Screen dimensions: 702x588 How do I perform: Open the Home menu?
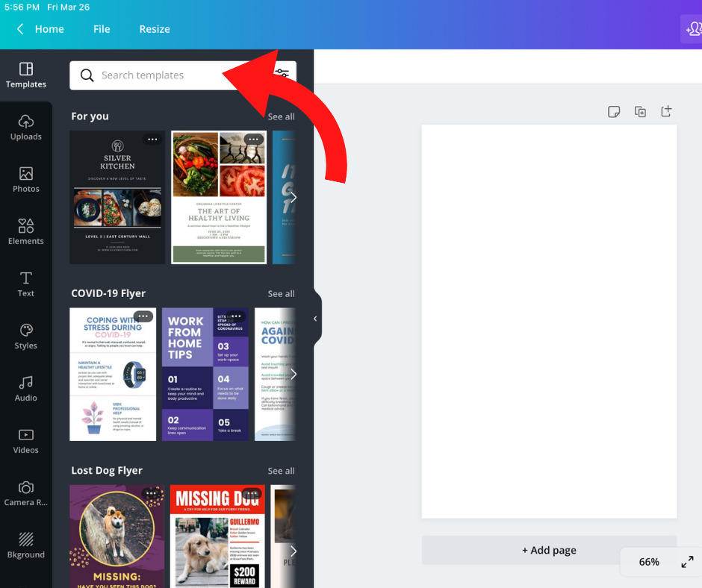point(49,29)
